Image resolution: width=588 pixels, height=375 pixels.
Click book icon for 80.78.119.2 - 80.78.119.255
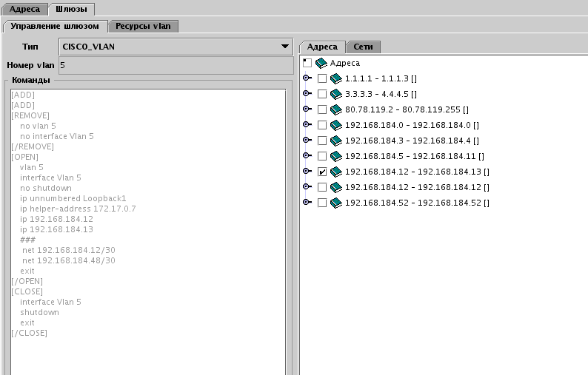tap(336, 109)
